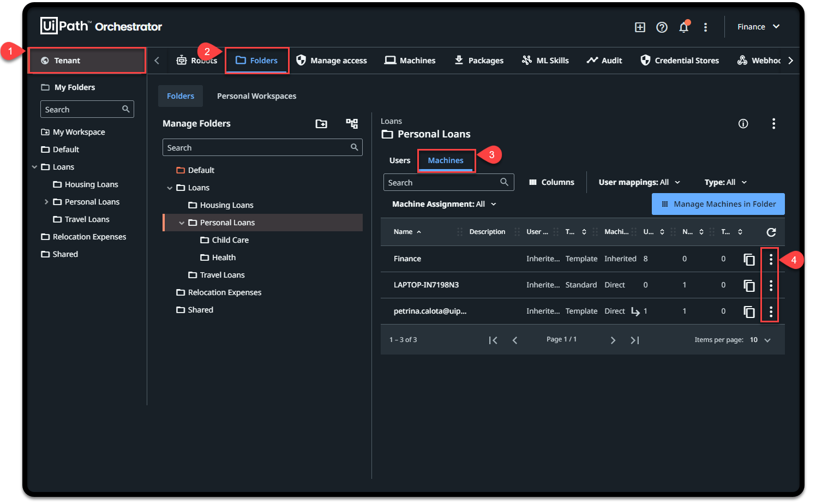This screenshot has width=816, height=504.
Task: Select Health folder
Action: pos(218,257)
